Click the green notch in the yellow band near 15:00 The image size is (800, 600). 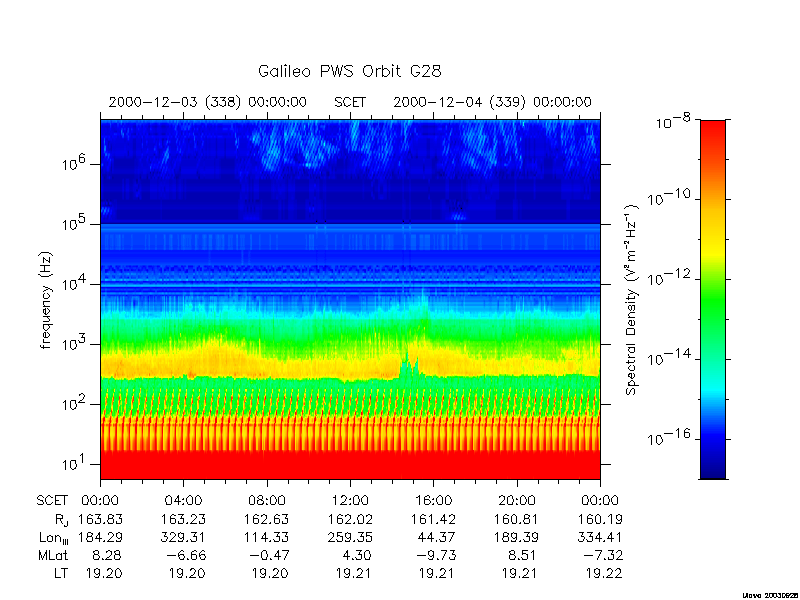point(409,367)
